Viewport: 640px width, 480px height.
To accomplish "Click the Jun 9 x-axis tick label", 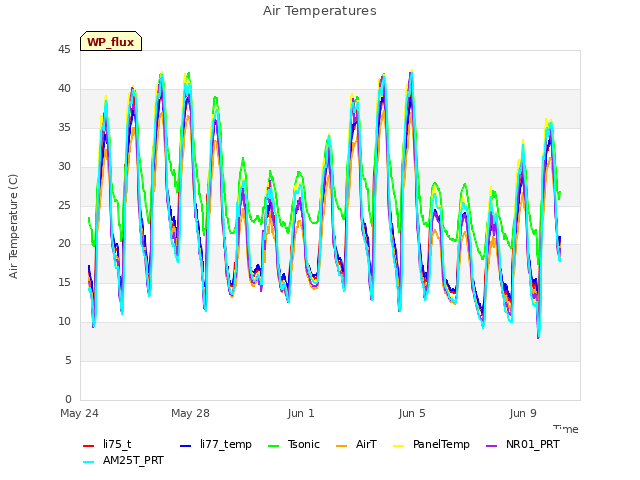I will [x=523, y=413].
